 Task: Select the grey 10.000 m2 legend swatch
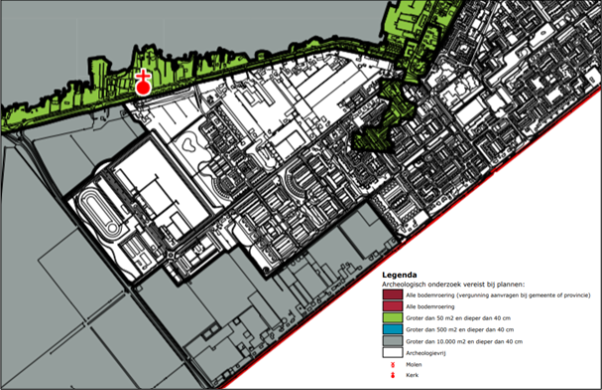(x=392, y=341)
